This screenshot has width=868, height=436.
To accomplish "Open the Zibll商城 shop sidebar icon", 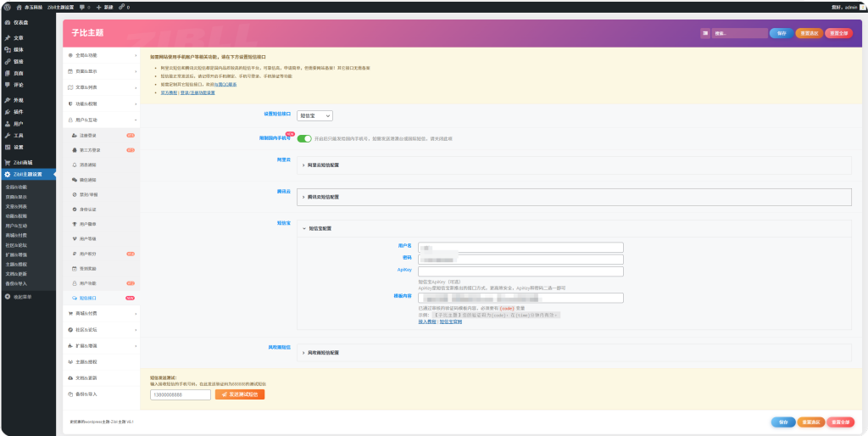I will pyautogui.click(x=7, y=162).
